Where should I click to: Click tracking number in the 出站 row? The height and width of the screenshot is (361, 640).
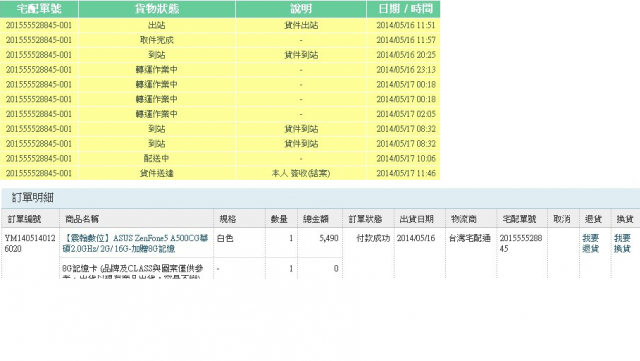39,25
